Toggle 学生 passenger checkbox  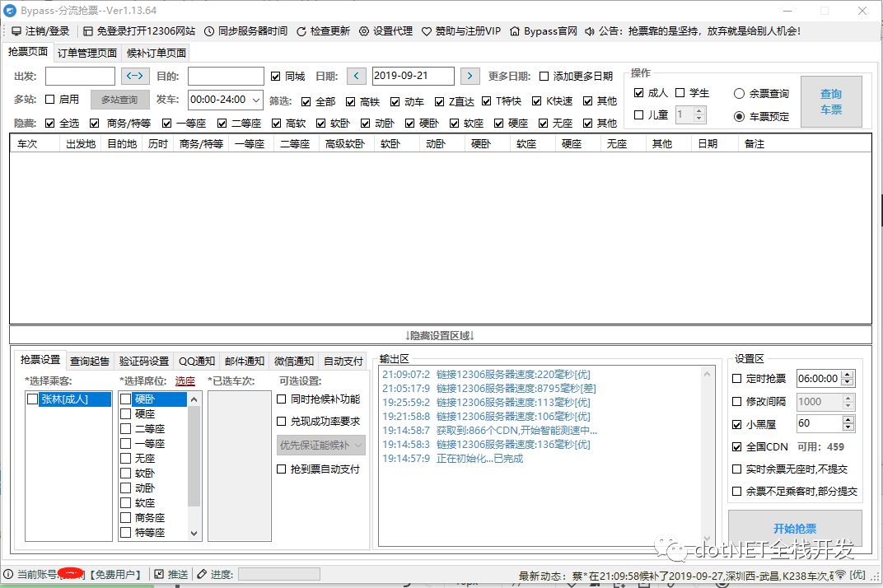[x=680, y=93]
